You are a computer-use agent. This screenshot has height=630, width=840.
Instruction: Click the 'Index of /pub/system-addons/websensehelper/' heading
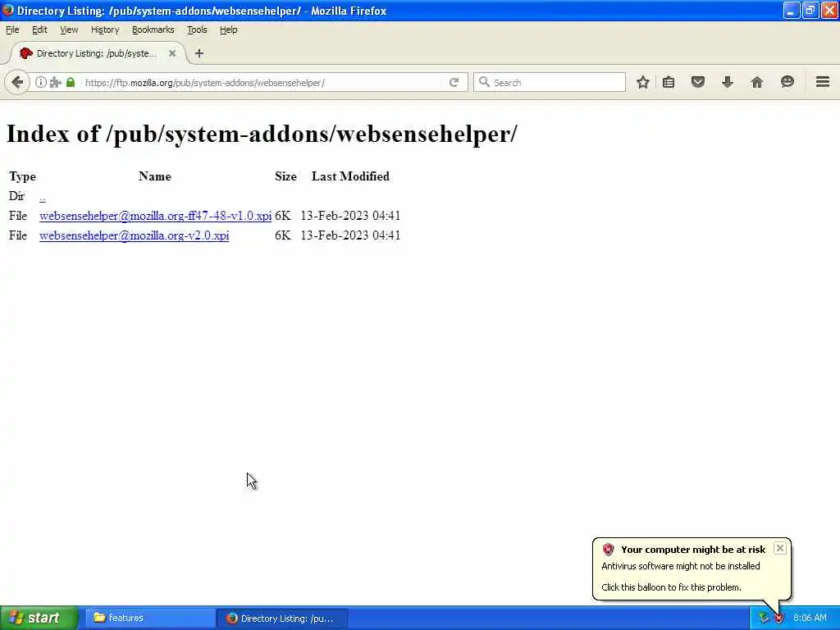pyautogui.click(x=262, y=134)
